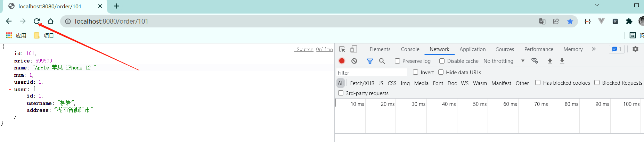The width and height of the screenshot is (644, 142).
Task: Check Hide data URLs
Action: [x=441, y=72]
